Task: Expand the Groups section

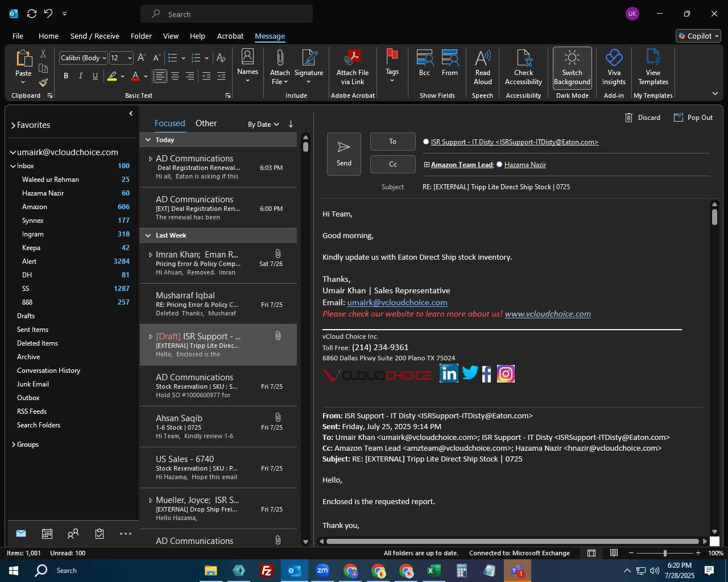Action: click(x=13, y=444)
